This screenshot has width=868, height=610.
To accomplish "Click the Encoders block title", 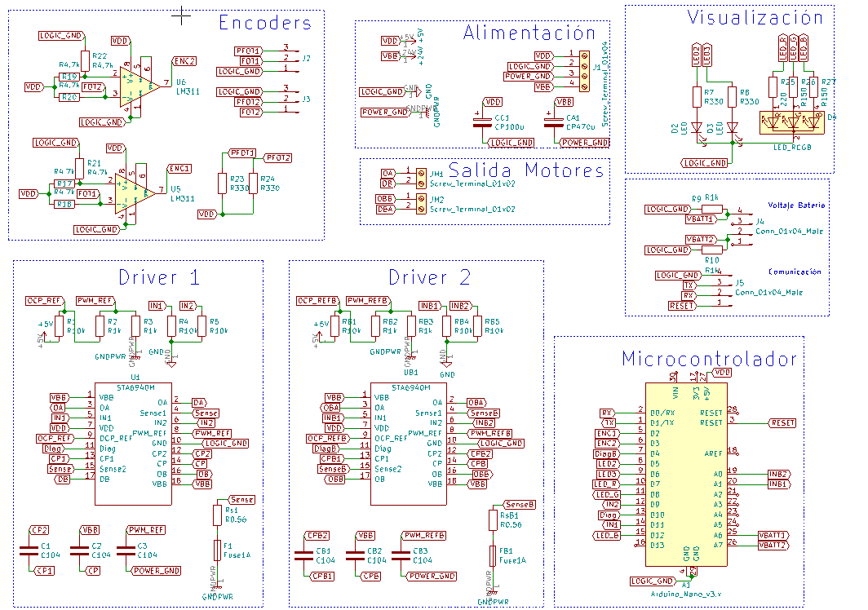I will (265, 23).
